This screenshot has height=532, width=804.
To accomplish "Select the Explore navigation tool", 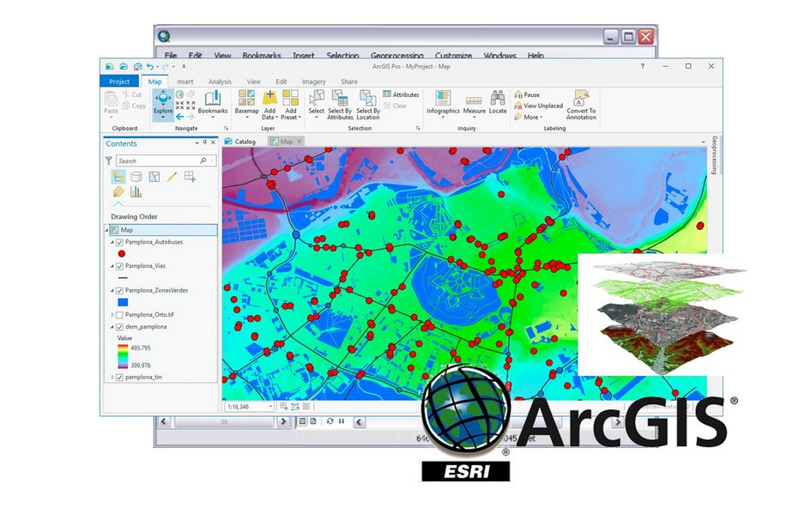I will (x=163, y=105).
